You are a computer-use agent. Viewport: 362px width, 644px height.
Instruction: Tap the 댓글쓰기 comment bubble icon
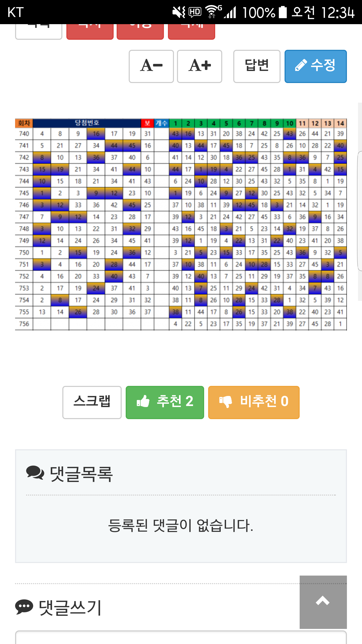(x=24, y=607)
